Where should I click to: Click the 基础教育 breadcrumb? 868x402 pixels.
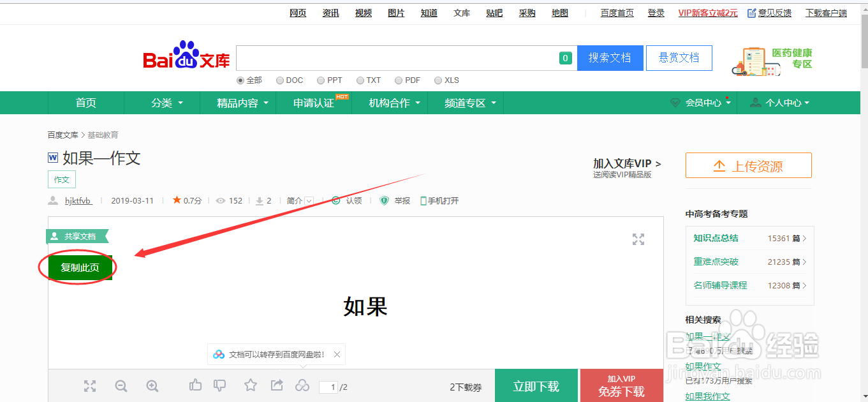pos(103,135)
